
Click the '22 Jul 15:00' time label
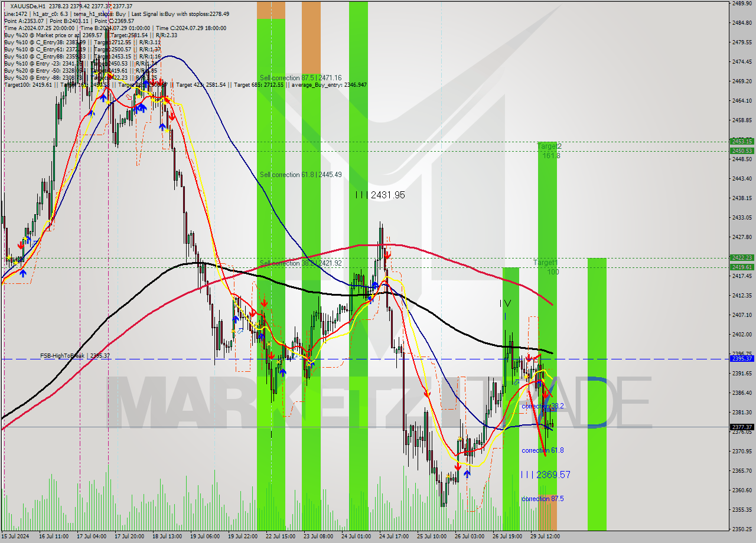pyautogui.click(x=281, y=537)
